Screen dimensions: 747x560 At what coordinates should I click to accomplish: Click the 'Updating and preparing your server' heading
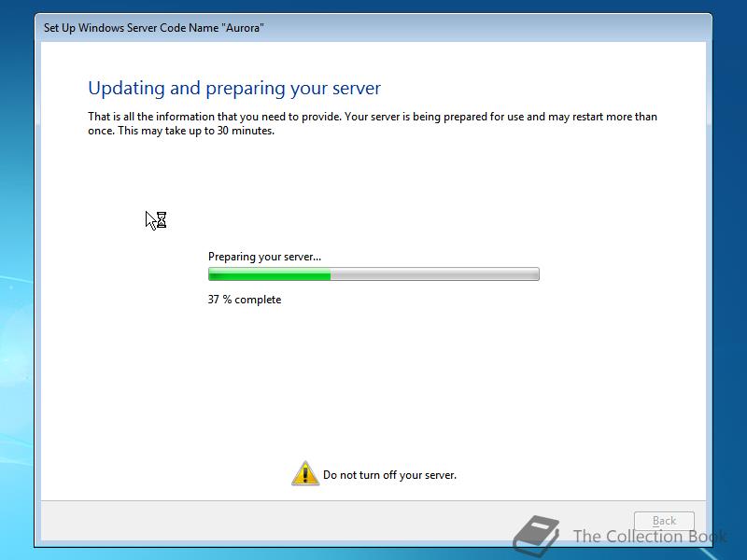point(234,88)
